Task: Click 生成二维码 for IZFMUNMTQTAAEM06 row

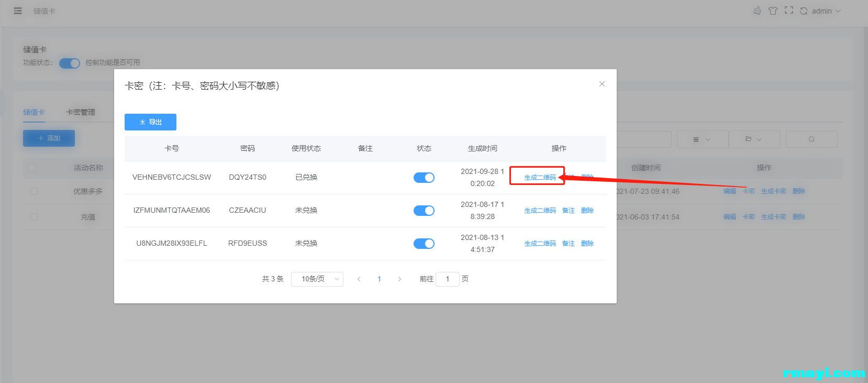Action: (x=540, y=211)
